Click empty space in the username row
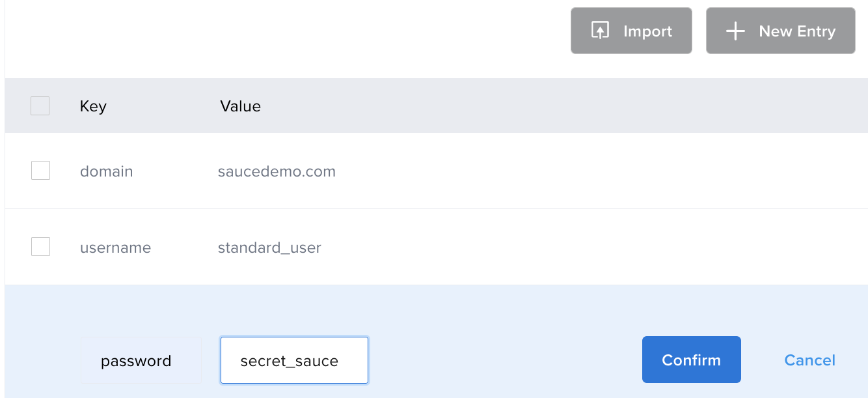This screenshot has height=398, width=868. (586, 248)
